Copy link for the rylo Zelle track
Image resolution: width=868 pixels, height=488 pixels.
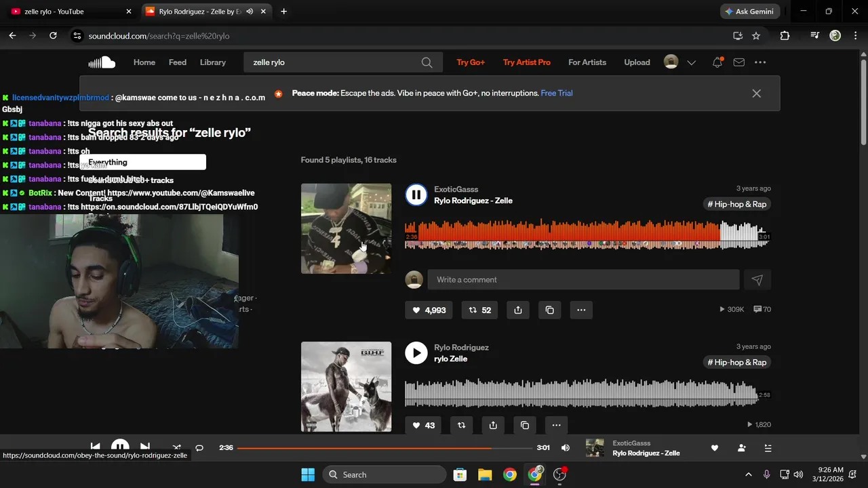click(x=525, y=425)
